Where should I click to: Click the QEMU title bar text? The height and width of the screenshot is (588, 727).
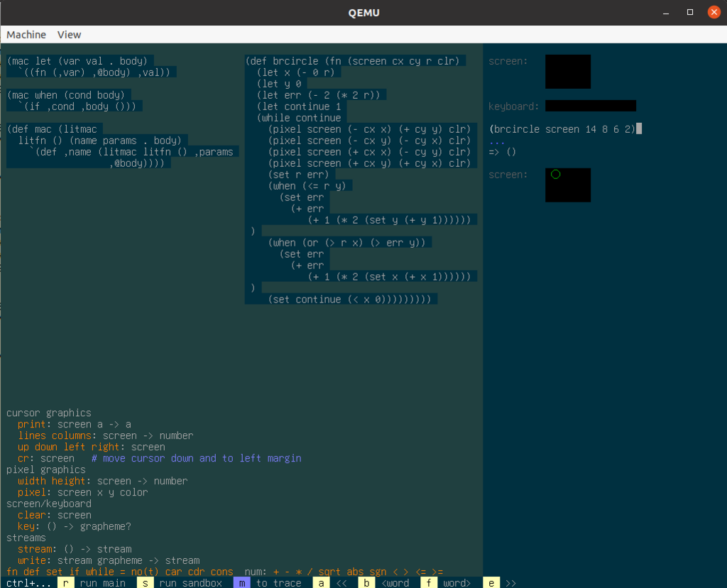coord(364,13)
